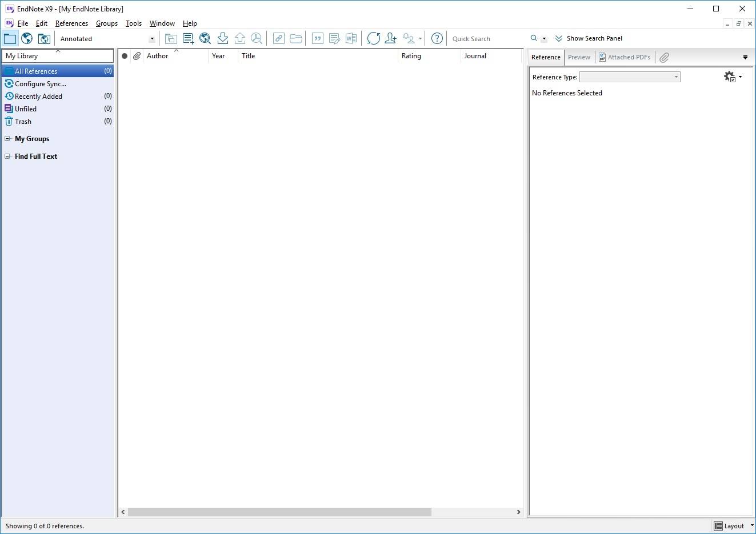The width and height of the screenshot is (756, 534).
Task: Click the scrollbar left arrow in reference list
Action: coord(123,512)
